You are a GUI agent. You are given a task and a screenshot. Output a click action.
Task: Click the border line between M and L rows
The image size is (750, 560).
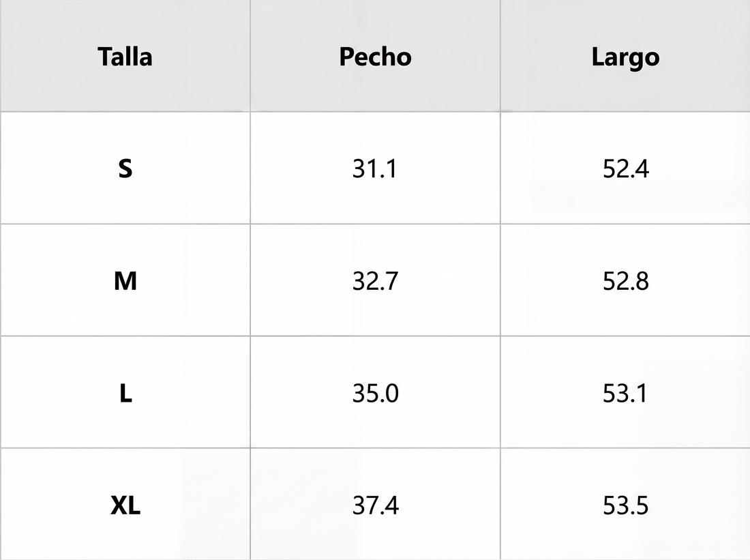coord(375,336)
